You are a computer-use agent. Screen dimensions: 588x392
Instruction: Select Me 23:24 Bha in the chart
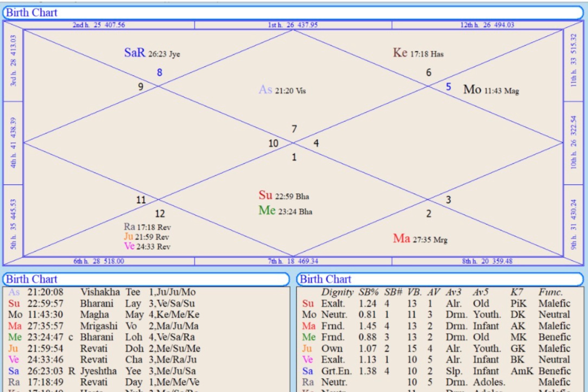click(286, 211)
